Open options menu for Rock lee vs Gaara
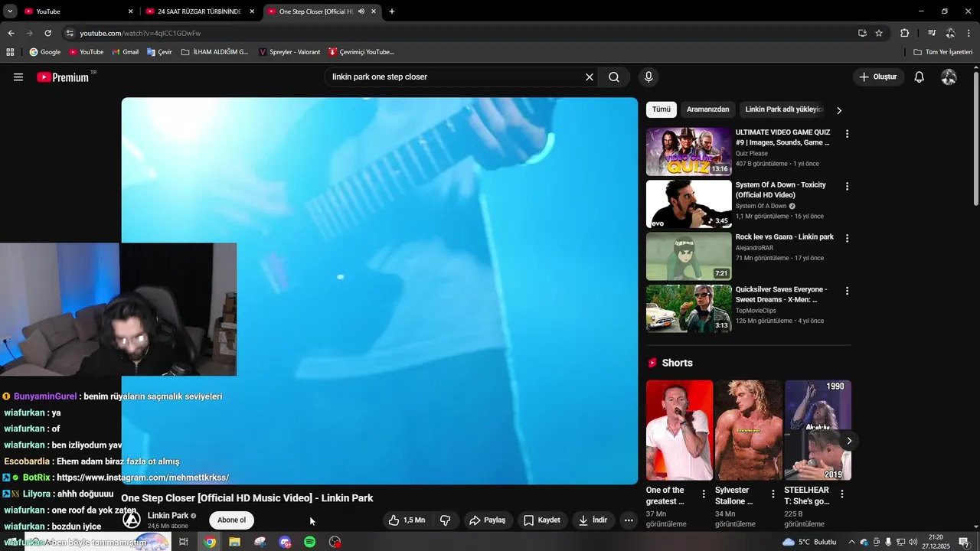Viewport: 980px width, 551px height. [x=847, y=238]
